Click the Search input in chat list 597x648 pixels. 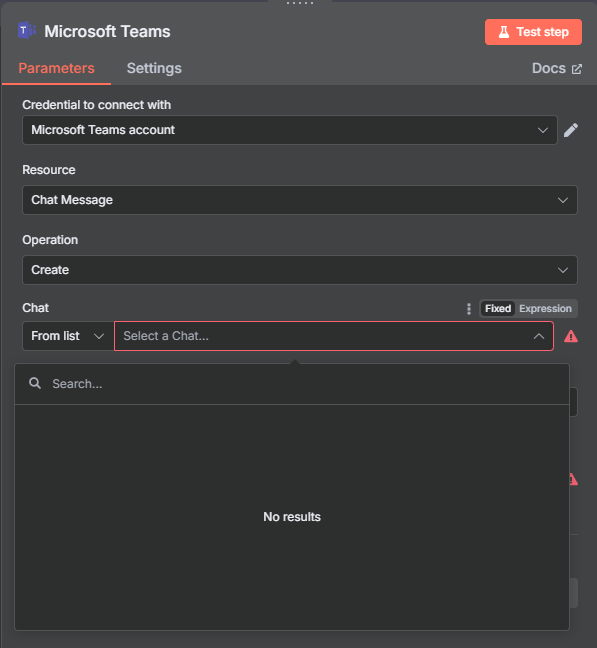292,384
